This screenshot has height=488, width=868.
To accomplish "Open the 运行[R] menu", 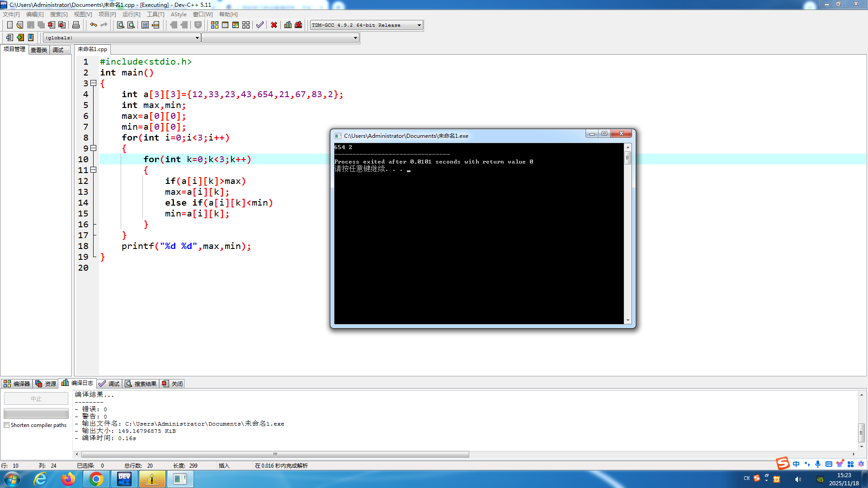I will click(131, 14).
